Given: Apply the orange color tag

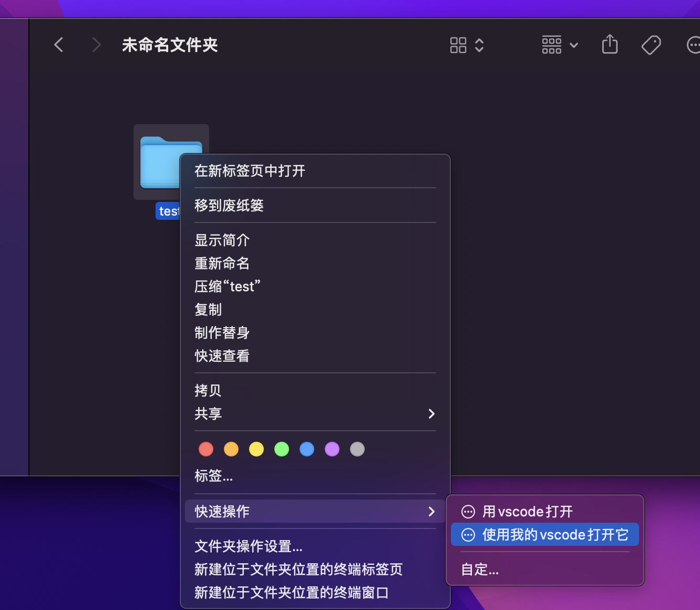Looking at the screenshot, I should tap(231, 449).
